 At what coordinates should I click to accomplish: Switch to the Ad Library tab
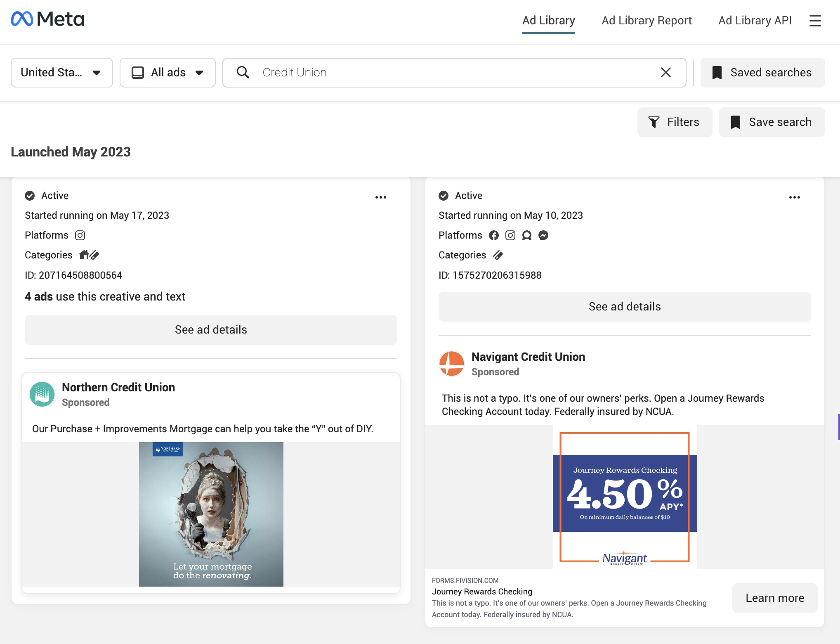click(x=548, y=21)
